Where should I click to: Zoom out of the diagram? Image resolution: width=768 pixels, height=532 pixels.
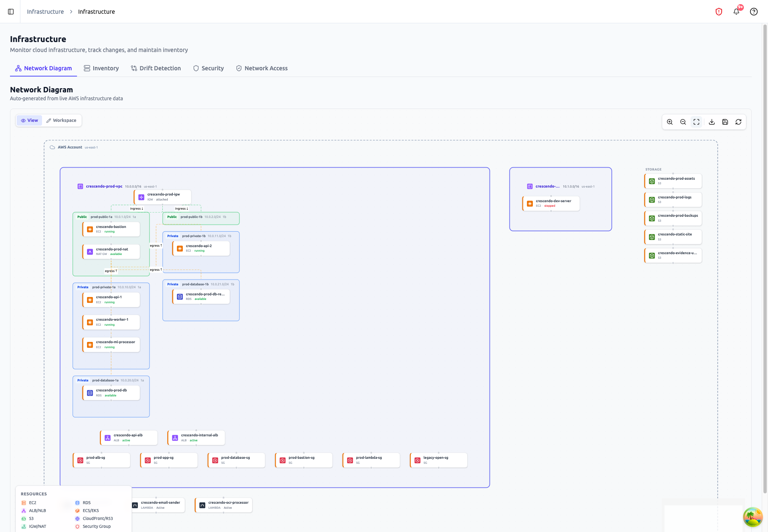(683, 122)
